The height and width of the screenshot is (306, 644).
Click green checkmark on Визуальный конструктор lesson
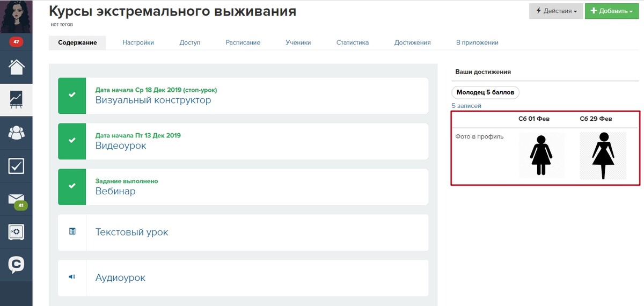tap(72, 96)
